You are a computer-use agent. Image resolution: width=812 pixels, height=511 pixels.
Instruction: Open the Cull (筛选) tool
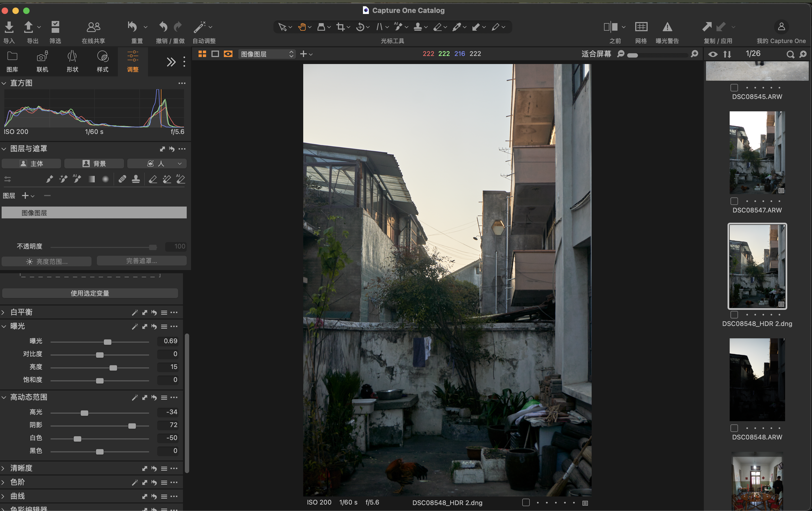(x=55, y=27)
